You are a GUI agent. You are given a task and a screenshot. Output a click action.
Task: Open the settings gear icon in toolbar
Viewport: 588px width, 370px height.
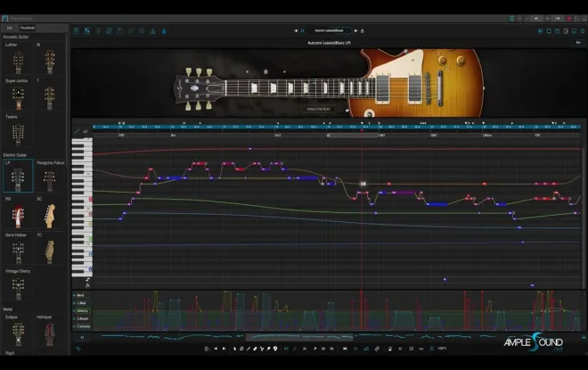[x=142, y=31]
